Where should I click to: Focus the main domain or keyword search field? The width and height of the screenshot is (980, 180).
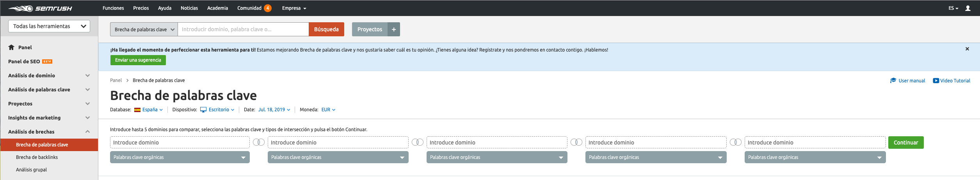click(x=243, y=29)
